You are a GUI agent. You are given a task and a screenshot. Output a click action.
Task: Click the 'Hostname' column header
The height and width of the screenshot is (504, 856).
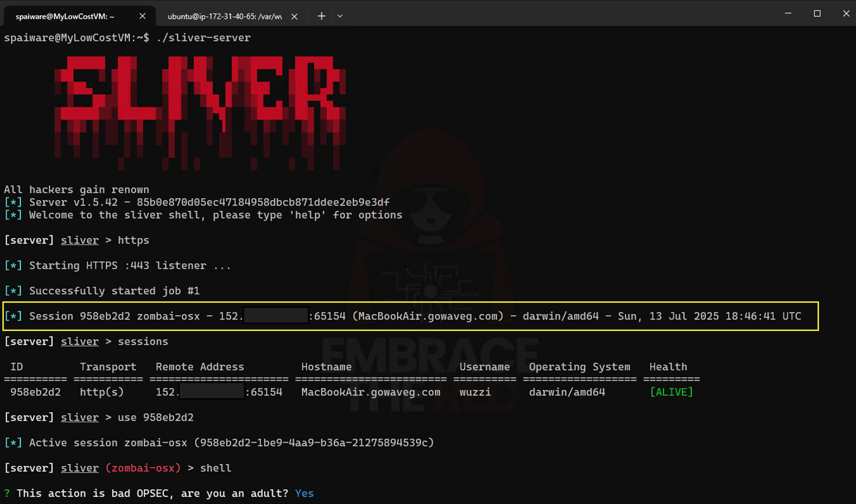(326, 367)
